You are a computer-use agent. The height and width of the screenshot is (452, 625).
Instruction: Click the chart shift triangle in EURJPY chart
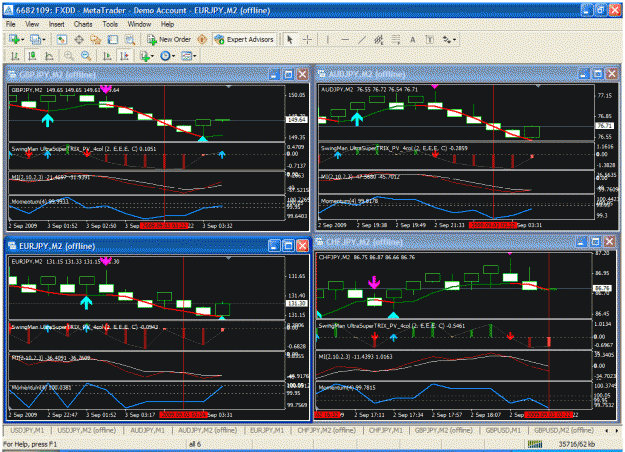pyautogui.click(x=228, y=259)
